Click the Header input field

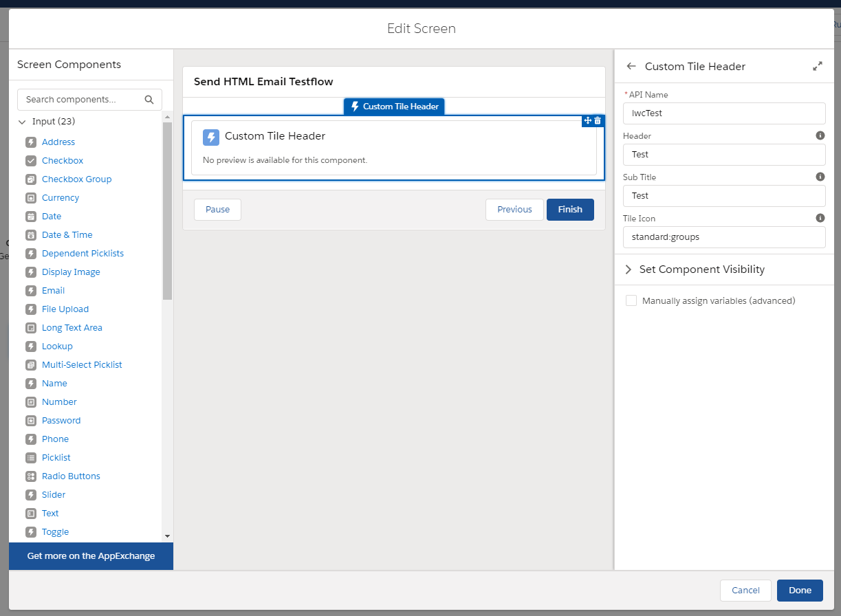click(x=724, y=155)
